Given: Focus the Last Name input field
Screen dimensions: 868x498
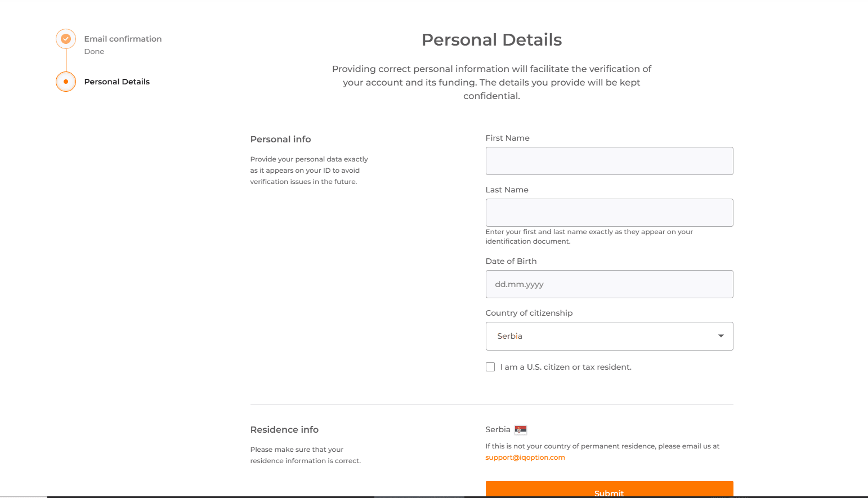Looking at the screenshot, I should 609,213.
